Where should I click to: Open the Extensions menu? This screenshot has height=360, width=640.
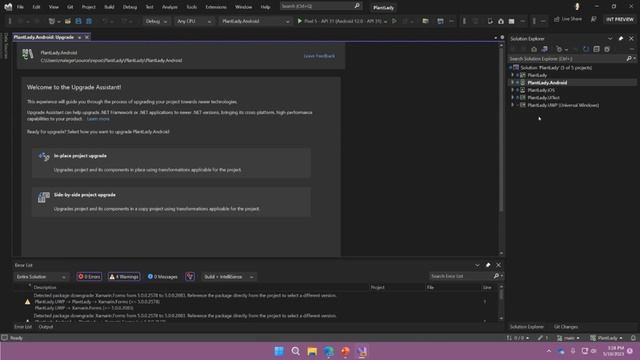216,7
